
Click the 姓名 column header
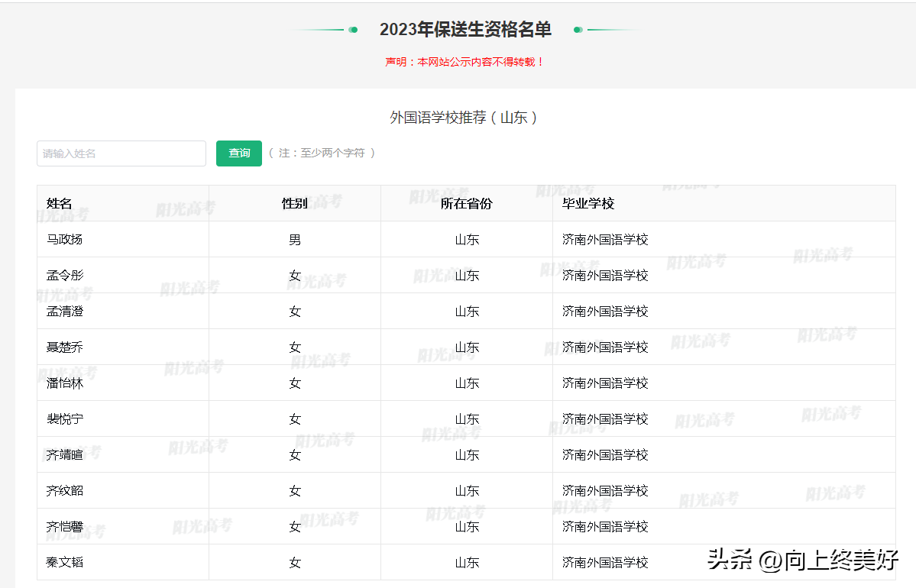pyautogui.click(x=60, y=203)
